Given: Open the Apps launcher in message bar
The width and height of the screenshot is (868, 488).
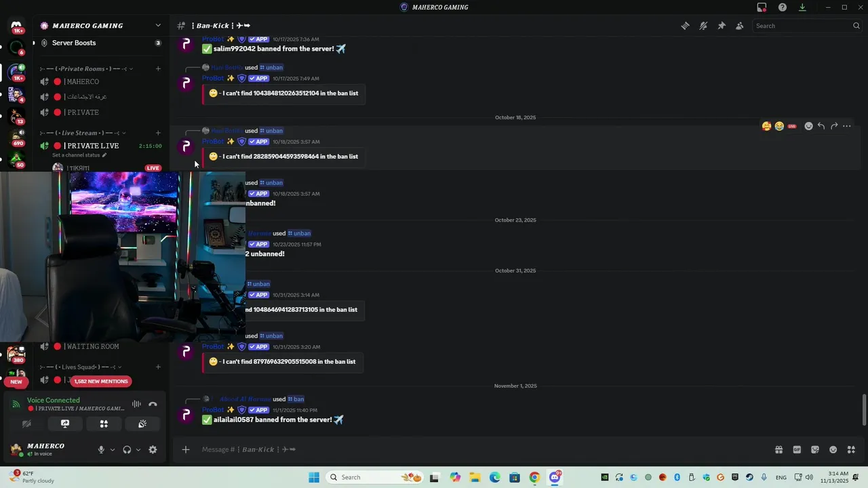Looking at the screenshot, I should pyautogui.click(x=851, y=449).
